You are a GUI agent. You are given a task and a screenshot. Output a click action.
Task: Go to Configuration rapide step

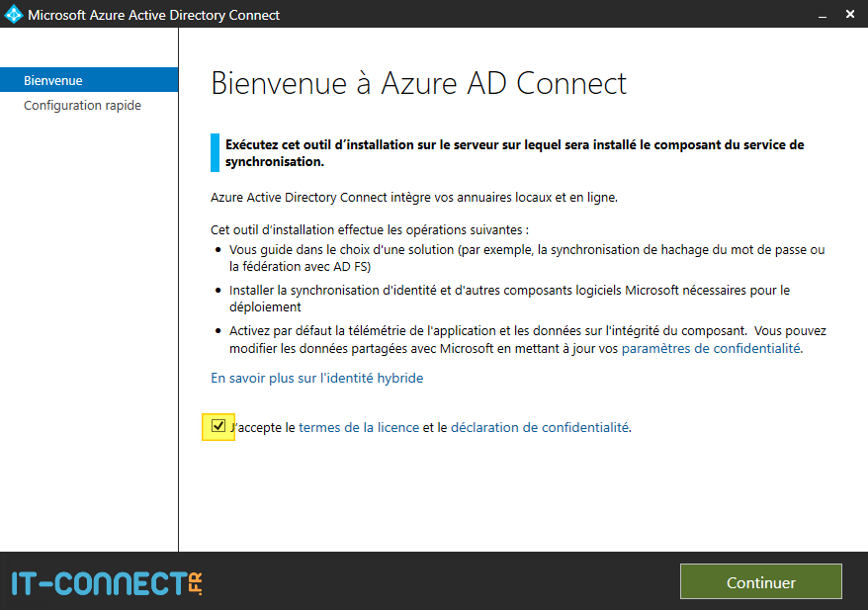82,106
